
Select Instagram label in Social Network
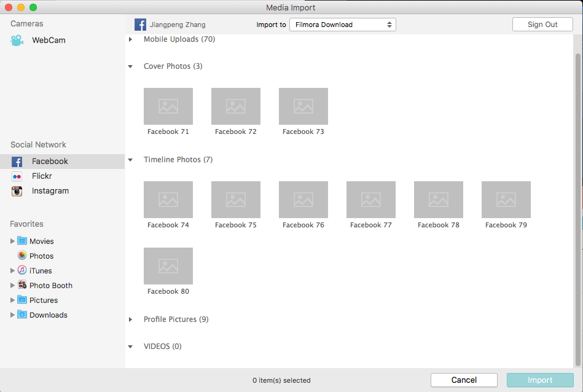[x=50, y=191]
